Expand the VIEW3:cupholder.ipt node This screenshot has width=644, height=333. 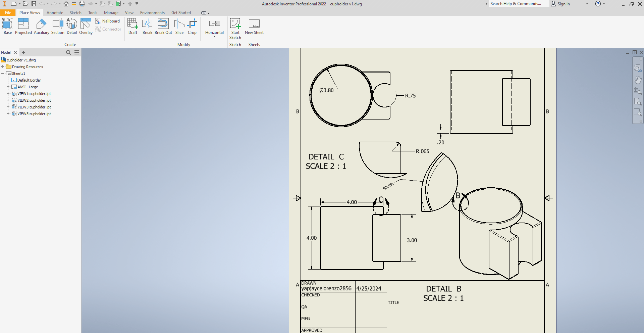point(8,107)
